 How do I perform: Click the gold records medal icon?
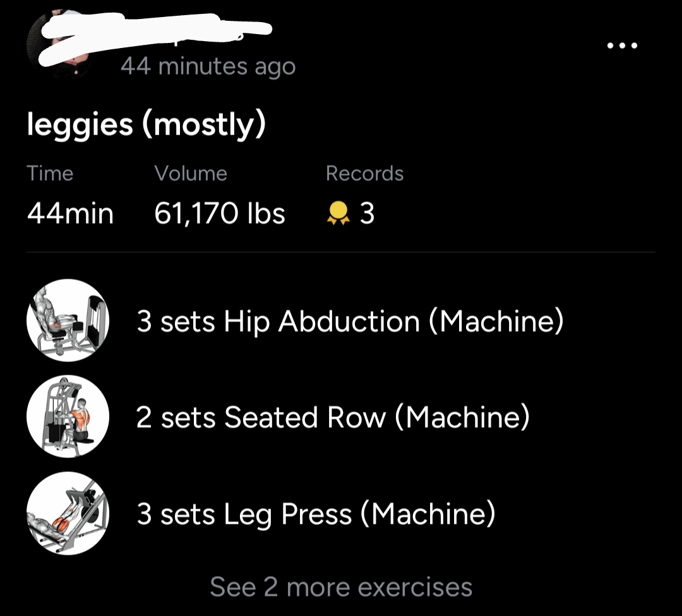[338, 214]
